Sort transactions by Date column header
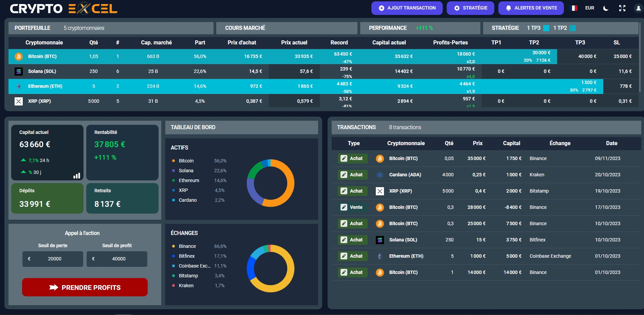644x315 pixels. [611, 143]
